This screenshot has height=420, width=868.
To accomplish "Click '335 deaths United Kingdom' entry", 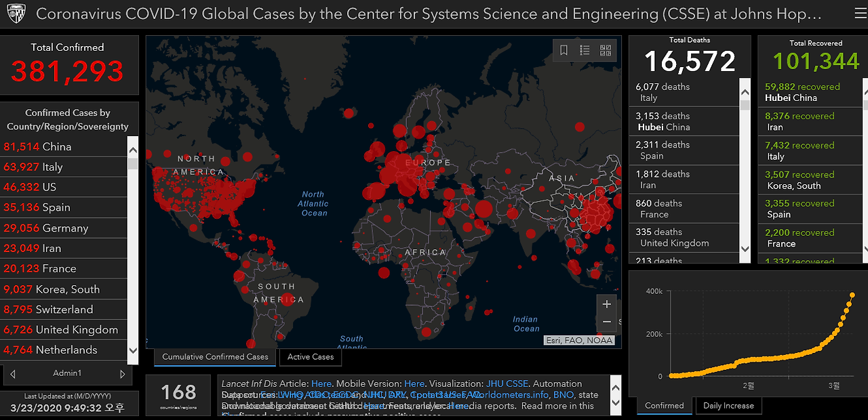I will (x=684, y=238).
